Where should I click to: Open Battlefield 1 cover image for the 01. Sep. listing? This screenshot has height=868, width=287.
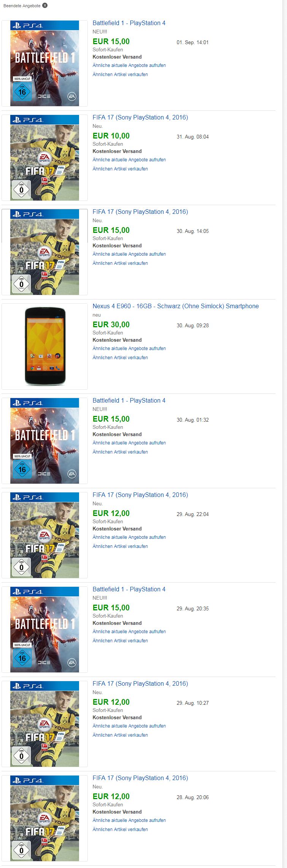pos(45,63)
